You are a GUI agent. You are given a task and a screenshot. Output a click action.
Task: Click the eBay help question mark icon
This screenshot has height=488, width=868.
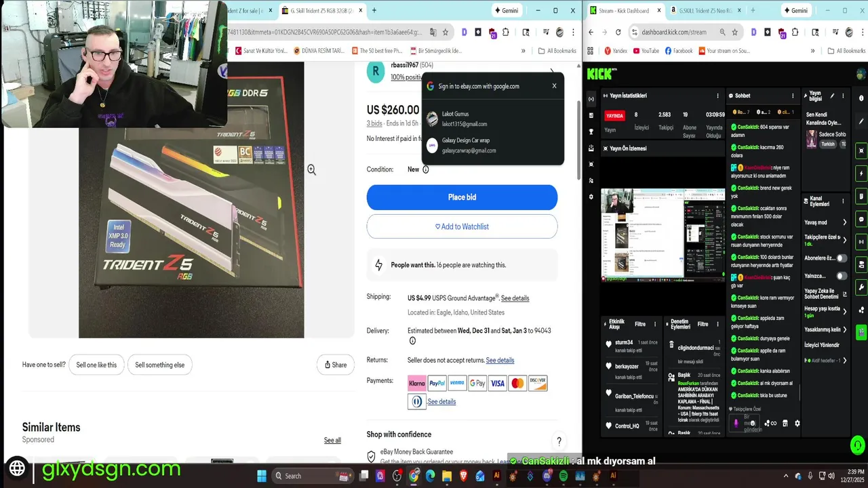(559, 441)
